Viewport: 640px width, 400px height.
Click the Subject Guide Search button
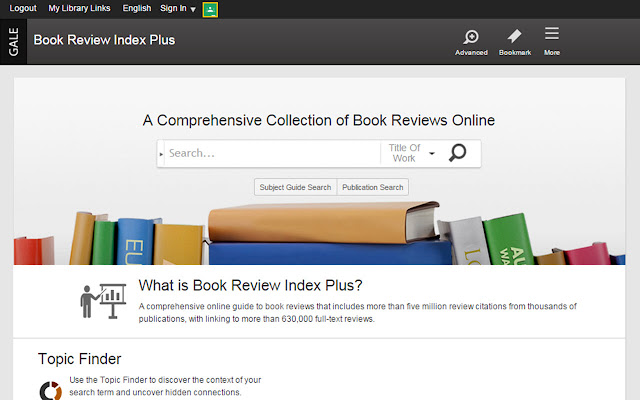(296, 187)
